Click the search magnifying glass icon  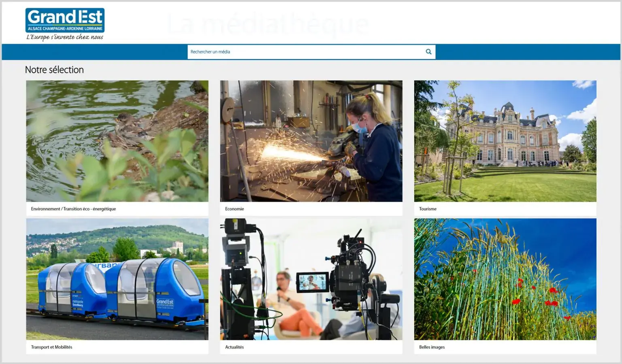coord(428,52)
